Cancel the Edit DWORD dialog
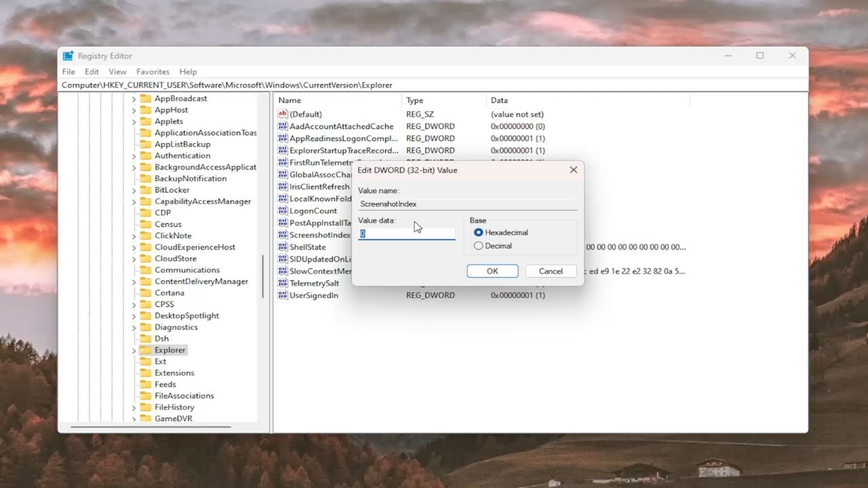This screenshot has width=868, height=488. [x=551, y=271]
